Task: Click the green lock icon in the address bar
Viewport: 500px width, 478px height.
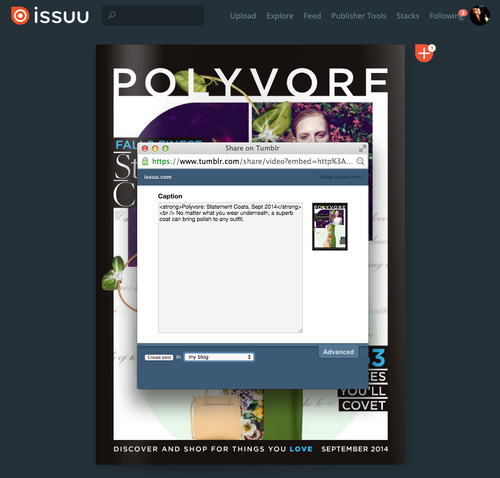Action: tap(145, 161)
